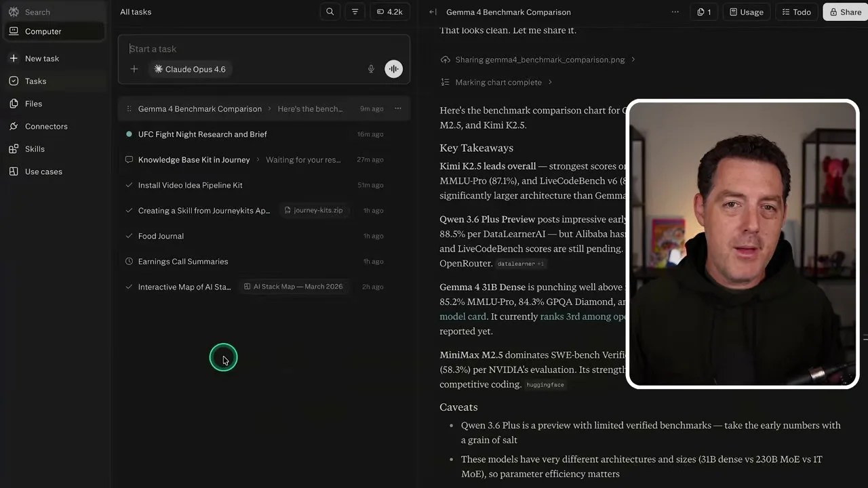Click the microphone dictation icon
Viewport: 868px width, 488px height.
pos(371,69)
